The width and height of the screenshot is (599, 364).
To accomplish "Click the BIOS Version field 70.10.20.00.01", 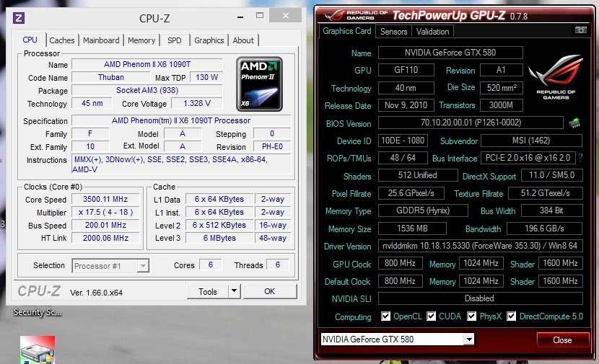I will [471, 123].
